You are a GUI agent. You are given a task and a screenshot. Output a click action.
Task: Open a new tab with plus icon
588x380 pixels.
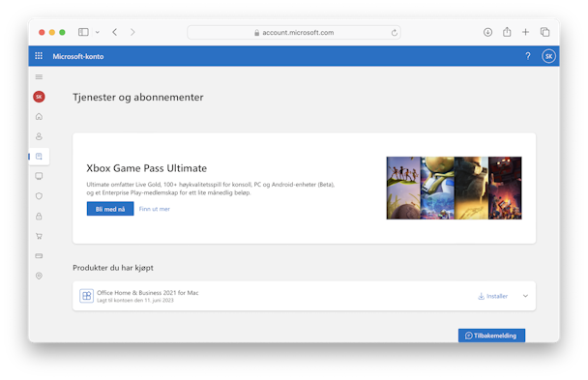[525, 32]
